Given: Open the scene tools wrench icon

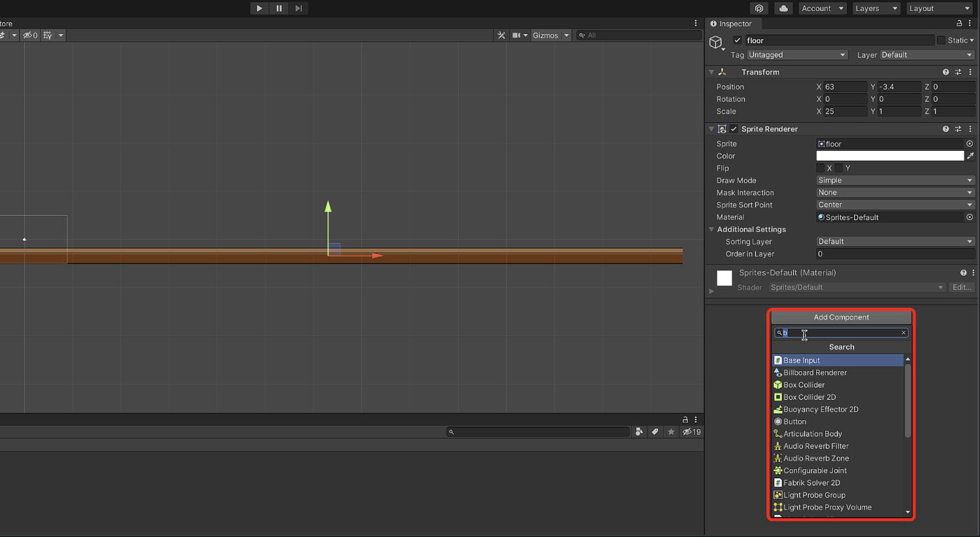Looking at the screenshot, I should (501, 35).
